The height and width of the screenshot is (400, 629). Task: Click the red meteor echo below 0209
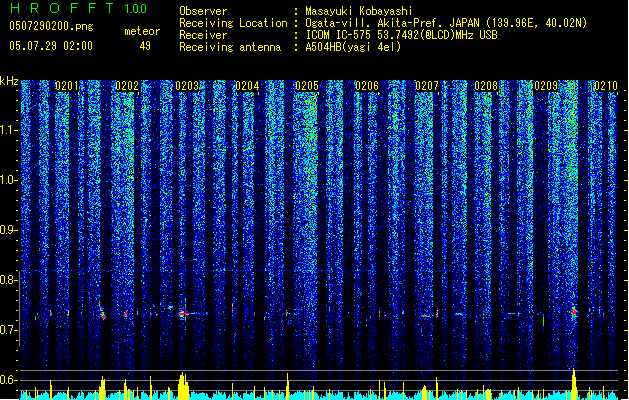point(574,312)
